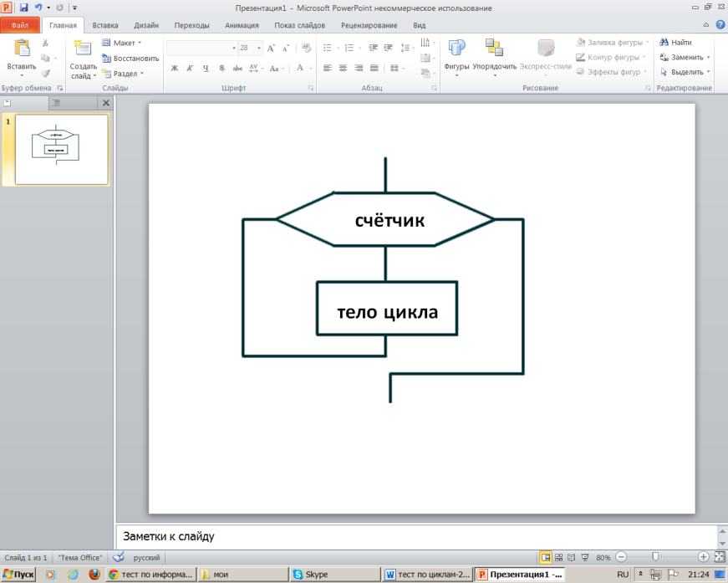Click the Найти find icon

[664, 43]
